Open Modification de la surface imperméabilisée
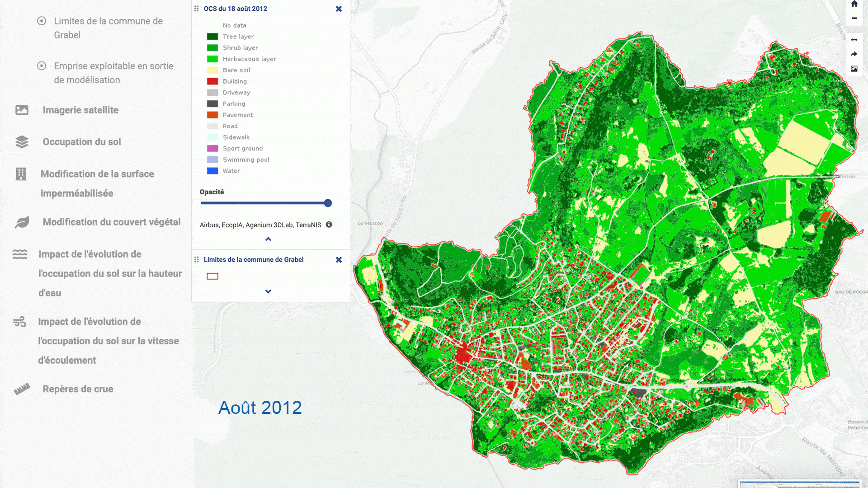The image size is (868, 488). point(21,174)
